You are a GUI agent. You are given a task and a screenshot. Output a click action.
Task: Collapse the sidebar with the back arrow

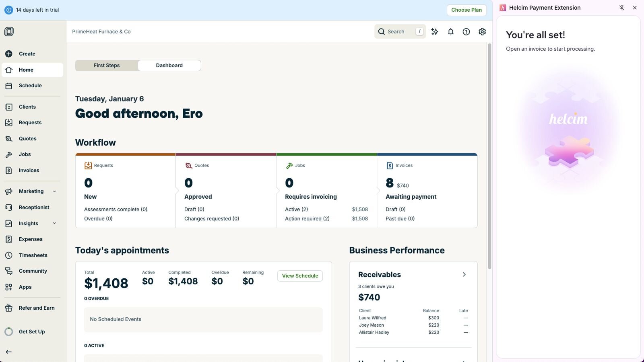(x=9, y=352)
